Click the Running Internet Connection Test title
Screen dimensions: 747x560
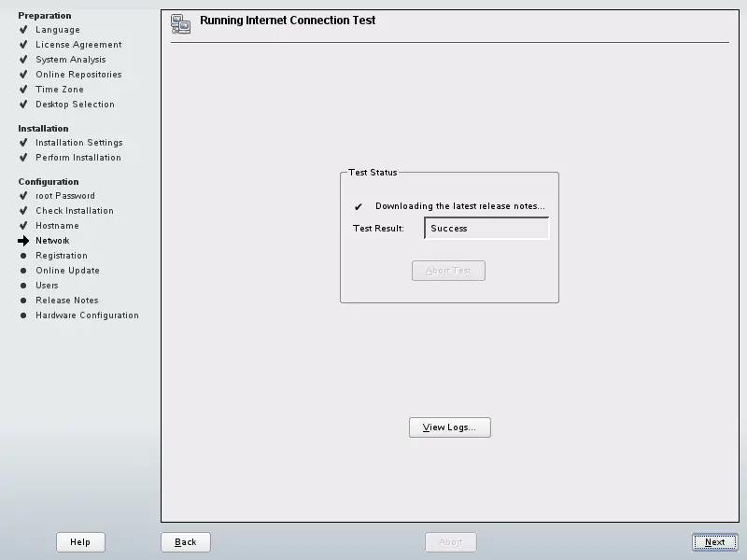click(288, 20)
